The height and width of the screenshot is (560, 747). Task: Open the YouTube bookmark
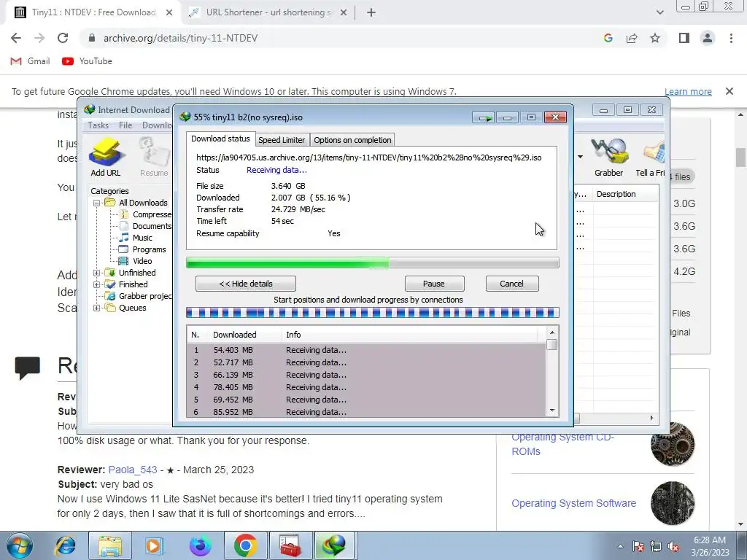pos(87,61)
